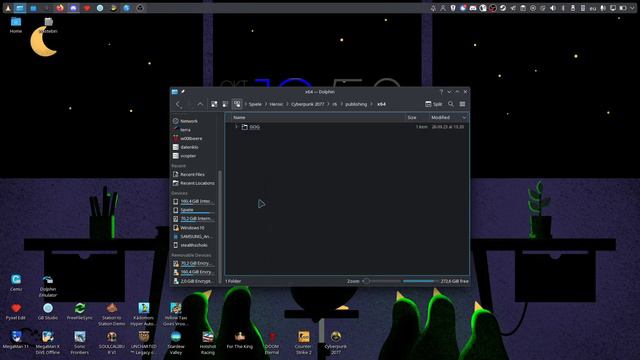640x360 pixels.
Task: Click volume icon in system tray
Action: pyautogui.click(x=553, y=8)
